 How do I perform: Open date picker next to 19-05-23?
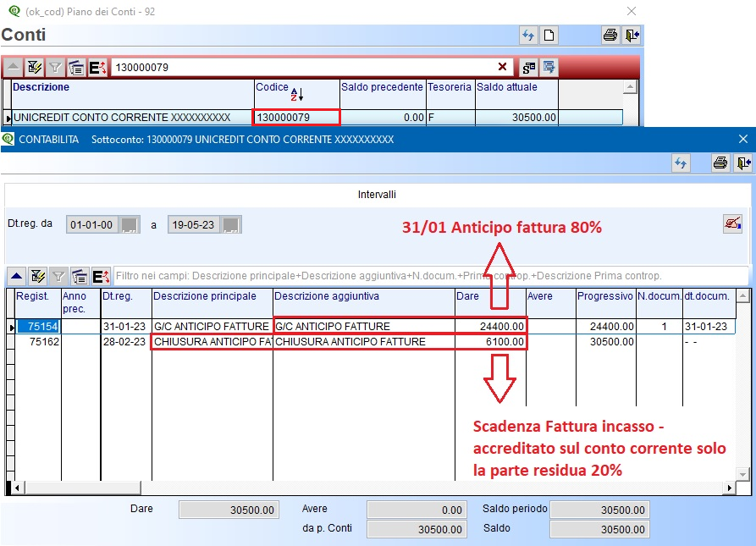click(231, 224)
